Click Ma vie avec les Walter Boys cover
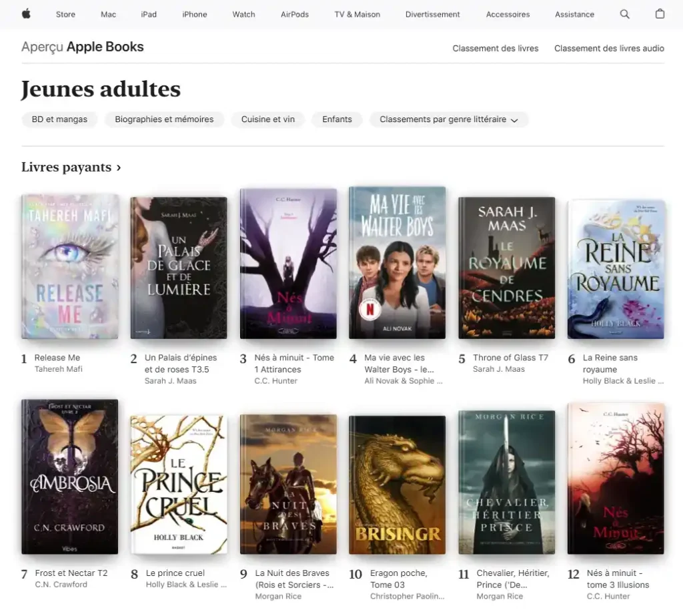 [x=397, y=263]
